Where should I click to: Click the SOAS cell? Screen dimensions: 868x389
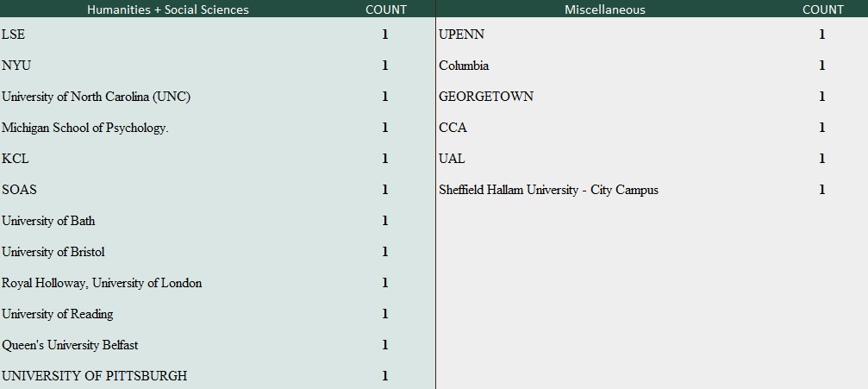point(19,190)
